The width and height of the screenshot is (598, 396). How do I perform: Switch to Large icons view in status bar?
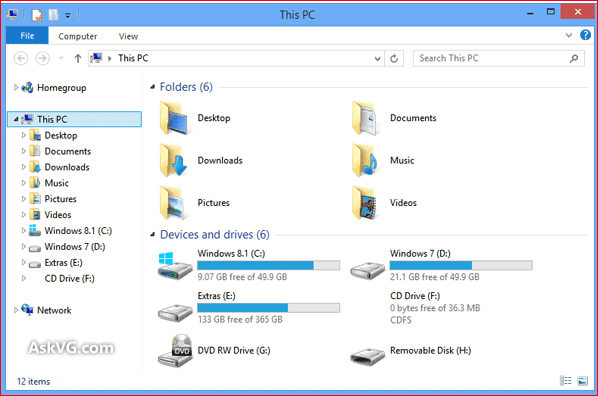click(x=582, y=381)
